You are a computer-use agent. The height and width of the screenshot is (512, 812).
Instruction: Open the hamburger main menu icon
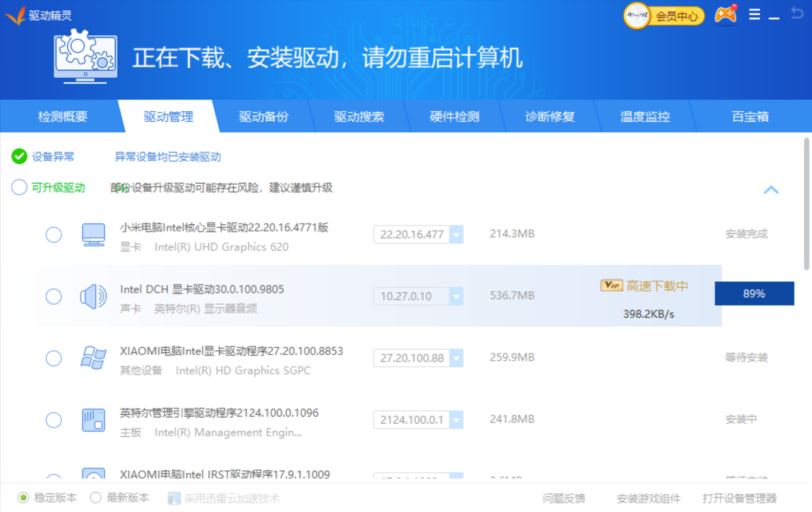tap(754, 15)
